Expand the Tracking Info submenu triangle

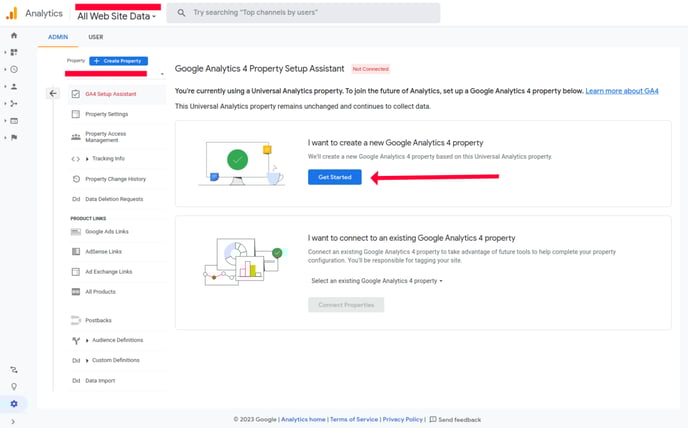tap(87, 159)
